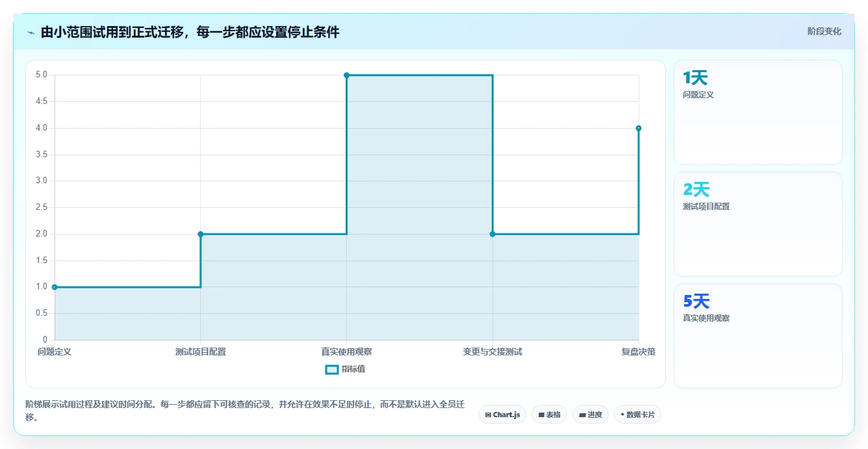Image resolution: width=868 pixels, height=449 pixels.
Task: Click the lightning icon beside the title
Action: point(31,32)
